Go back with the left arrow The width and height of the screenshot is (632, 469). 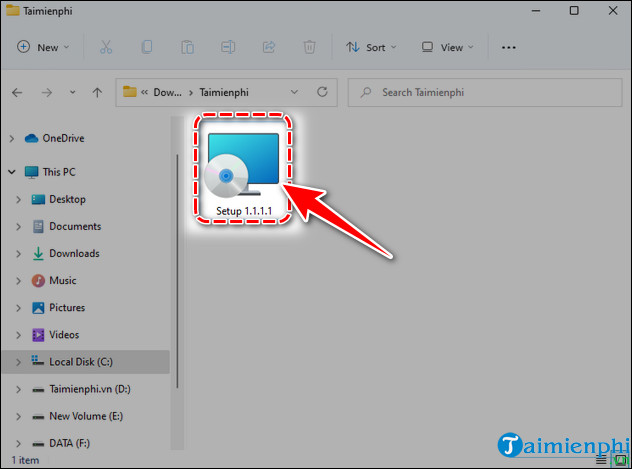click(x=17, y=93)
